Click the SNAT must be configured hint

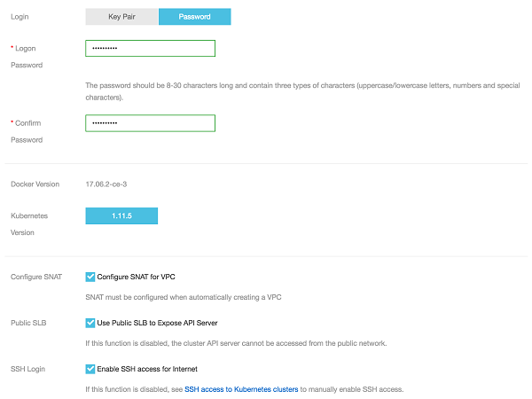pos(187,296)
